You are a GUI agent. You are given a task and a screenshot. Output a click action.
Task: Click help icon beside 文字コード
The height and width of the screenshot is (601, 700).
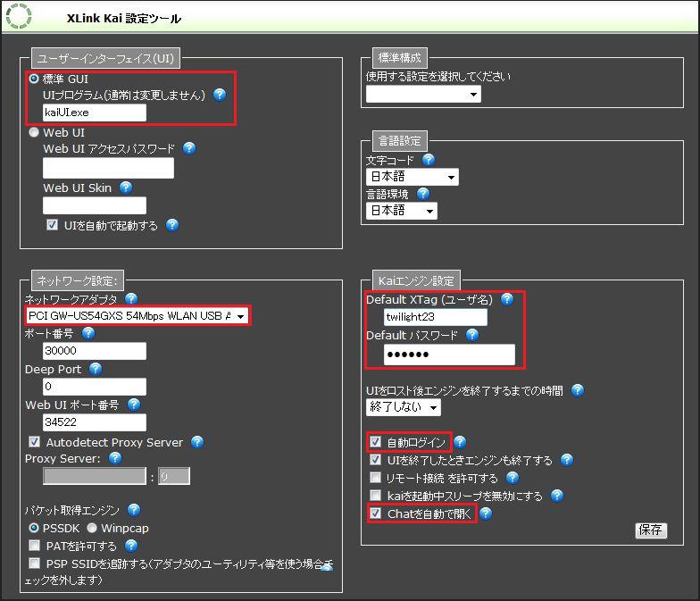pyautogui.click(x=428, y=160)
